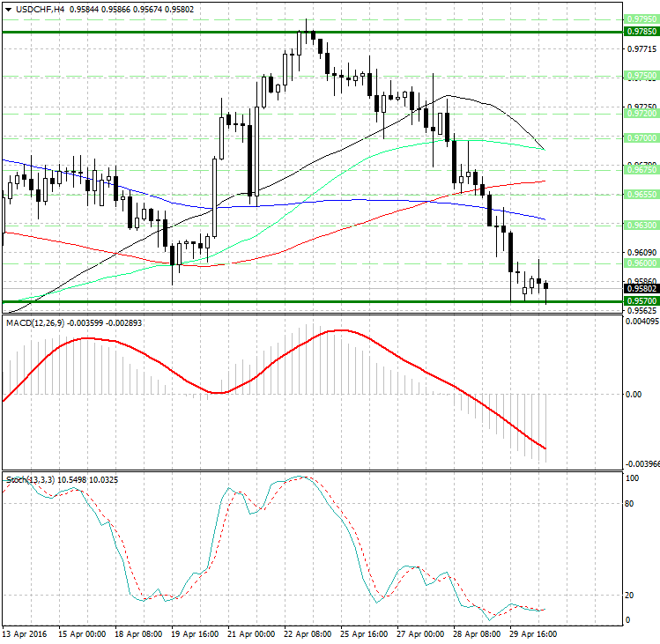Click the 0.97950 price level label

coord(641,19)
